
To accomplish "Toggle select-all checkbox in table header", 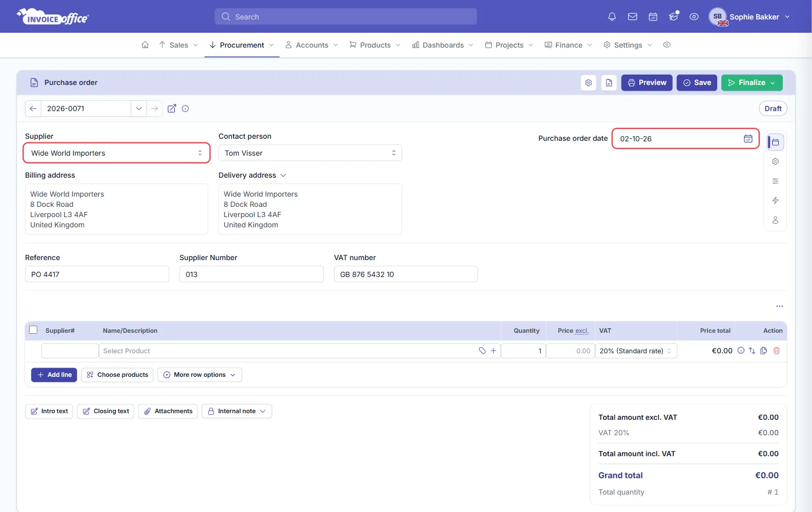I will coord(33,330).
